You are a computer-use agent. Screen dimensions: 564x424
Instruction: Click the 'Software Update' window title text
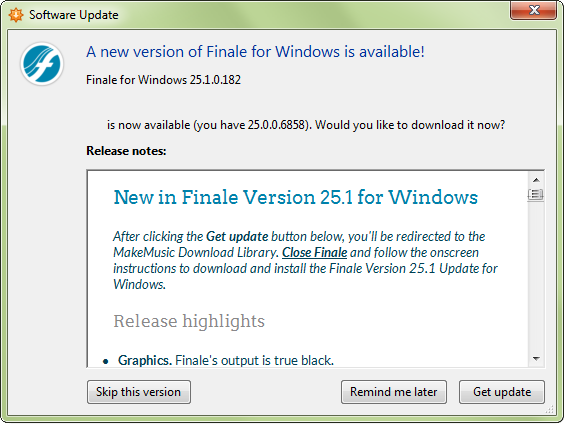pyautogui.click(x=74, y=15)
